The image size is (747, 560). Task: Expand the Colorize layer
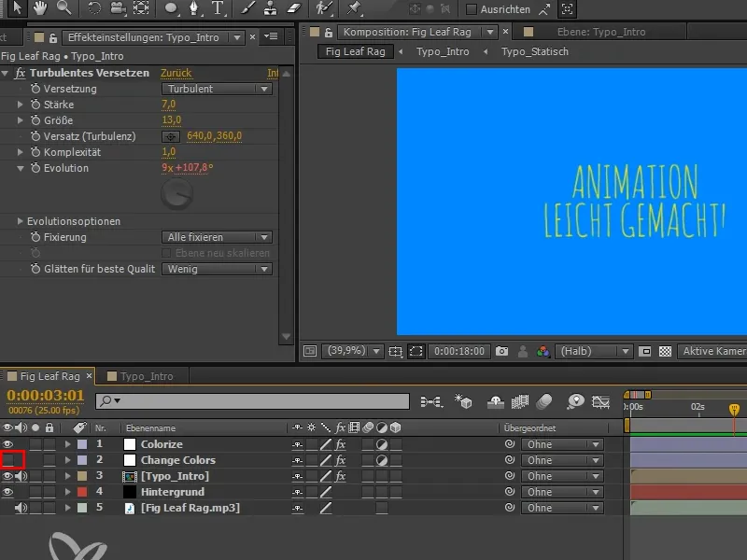(x=67, y=444)
